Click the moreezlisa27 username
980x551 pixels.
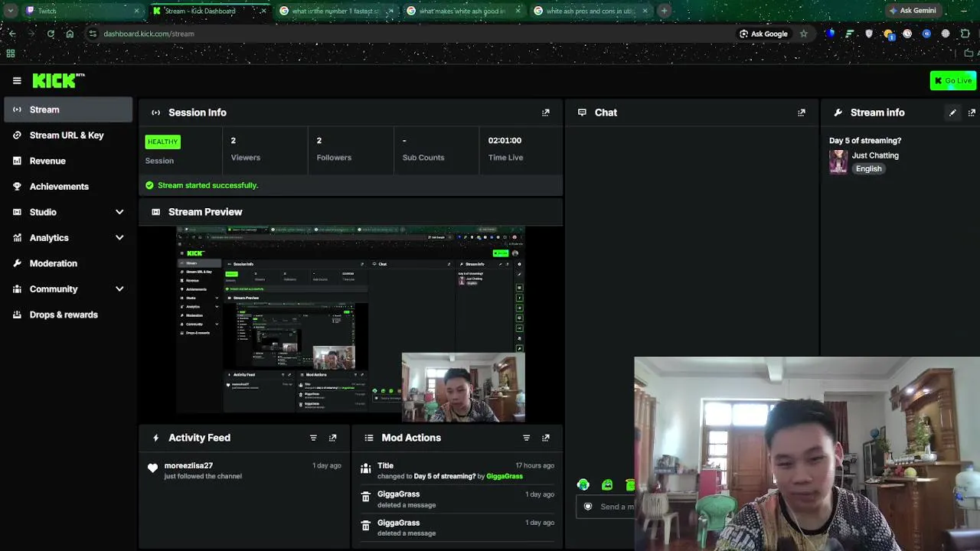point(188,465)
